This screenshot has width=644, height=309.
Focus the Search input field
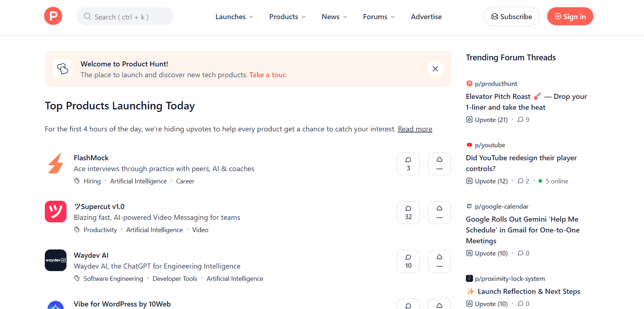pos(125,17)
